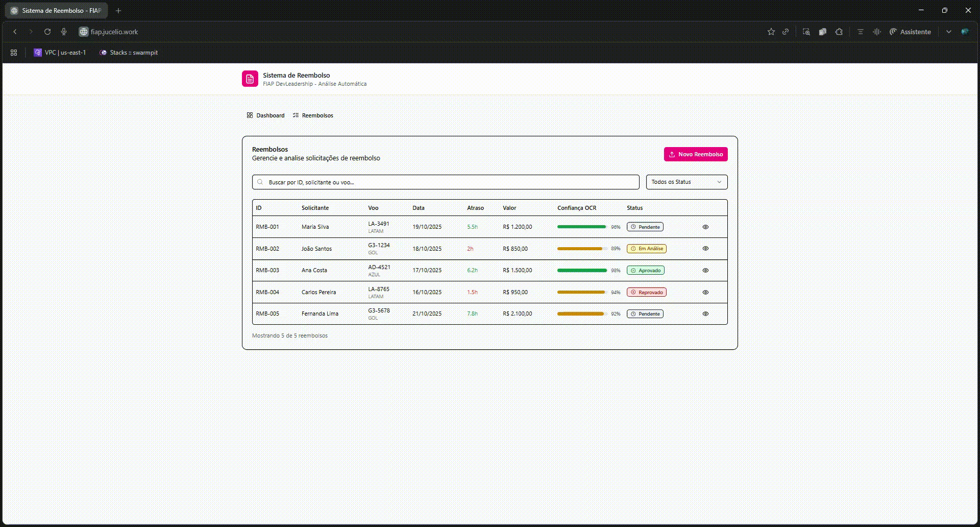This screenshot has width=980, height=527.
Task: Show RMB-003 Ana Costa details eye icon
Action: click(705, 271)
